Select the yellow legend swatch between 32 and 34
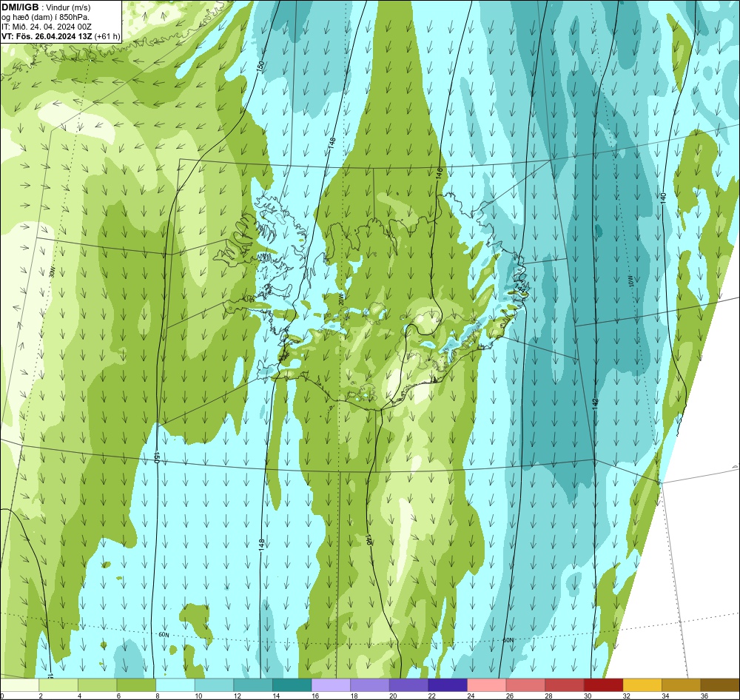The height and width of the screenshot is (700, 740). (x=642, y=685)
